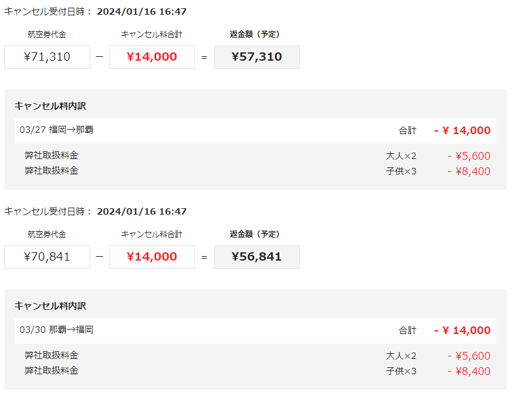Click the 03/30 那覇→福岡 route row
Screen dimensions: 532x396
coord(57,330)
